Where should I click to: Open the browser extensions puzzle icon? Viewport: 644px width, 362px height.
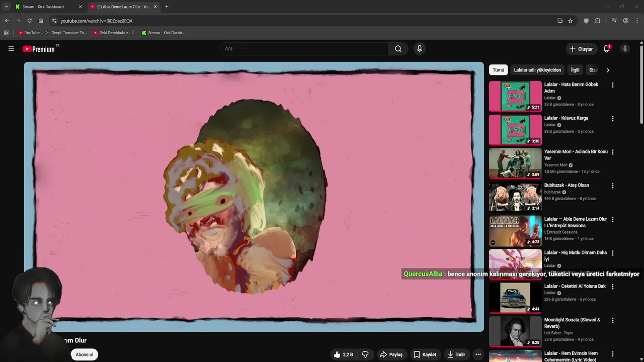(598, 21)
